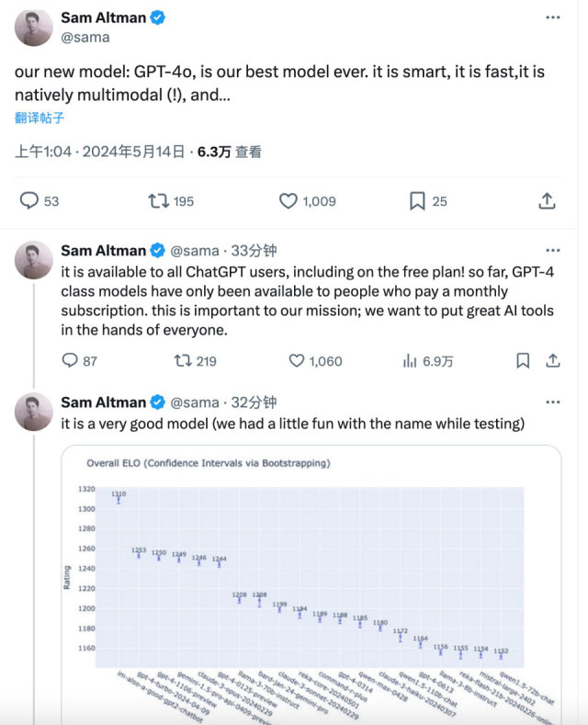Open the @sama handle in the header
Image resolution: width=588 pixels, height=725 pixels.
pos(85,37)
